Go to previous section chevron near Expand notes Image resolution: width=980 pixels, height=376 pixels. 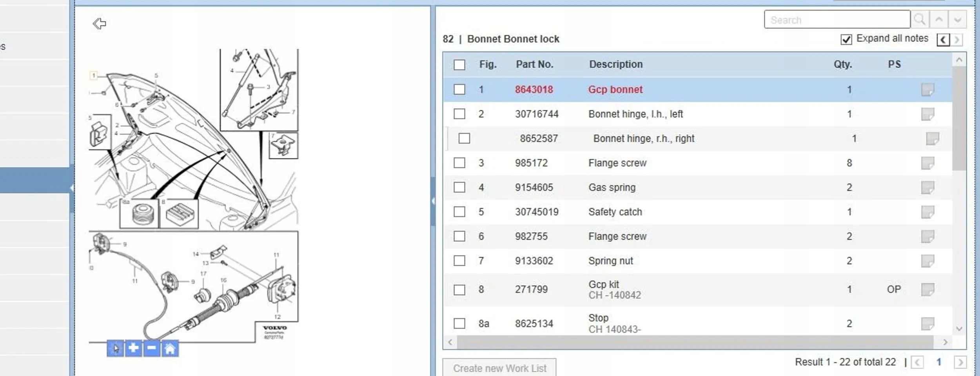point(943,40)
